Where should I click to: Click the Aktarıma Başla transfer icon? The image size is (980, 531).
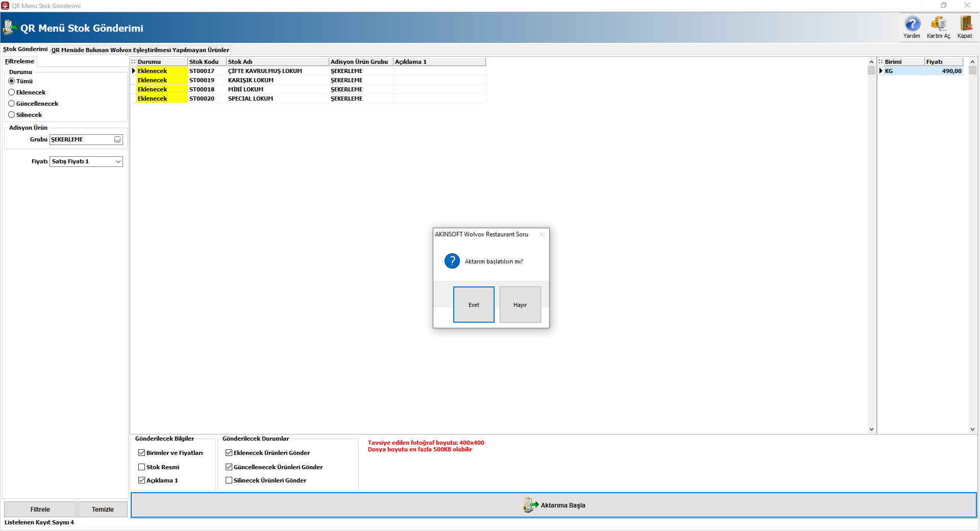530,505
